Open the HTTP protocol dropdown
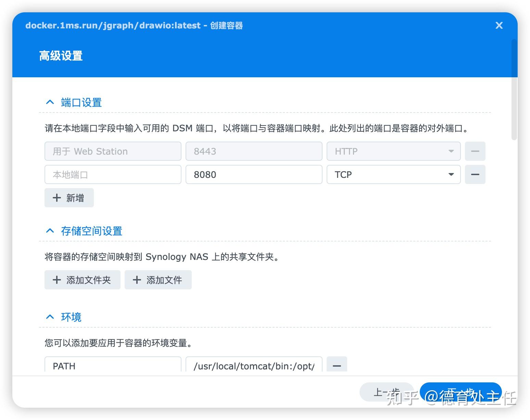530x420 pixels. pyautogui.click(x=451, y=151)
